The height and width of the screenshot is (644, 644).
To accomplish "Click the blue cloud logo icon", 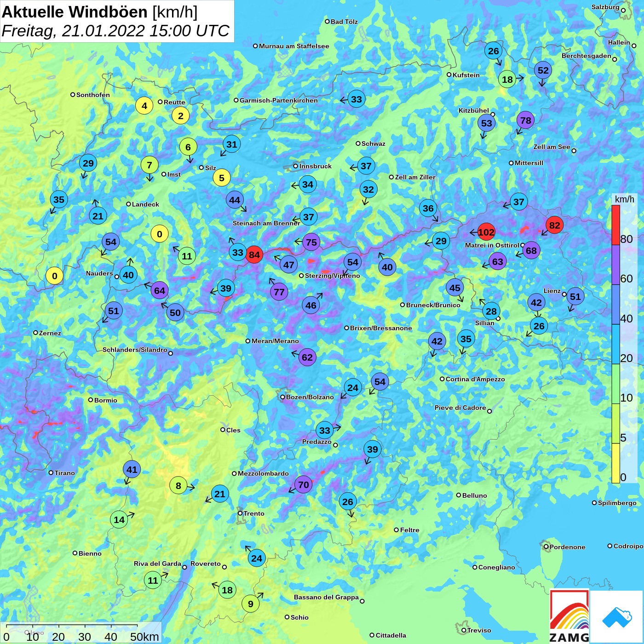I will (617, 617).
